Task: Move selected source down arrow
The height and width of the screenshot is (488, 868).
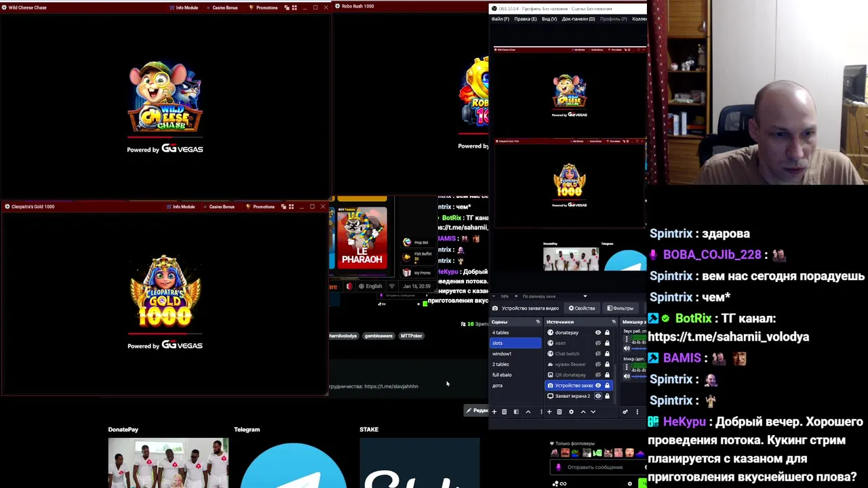Action: pyautogui.click(x=593, y=412)
